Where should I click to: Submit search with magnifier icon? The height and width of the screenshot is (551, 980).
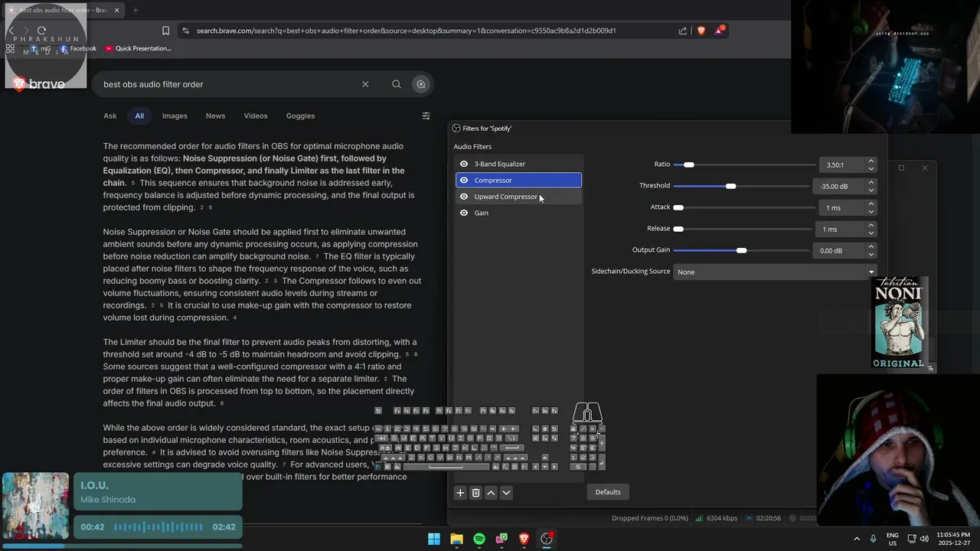396,84
